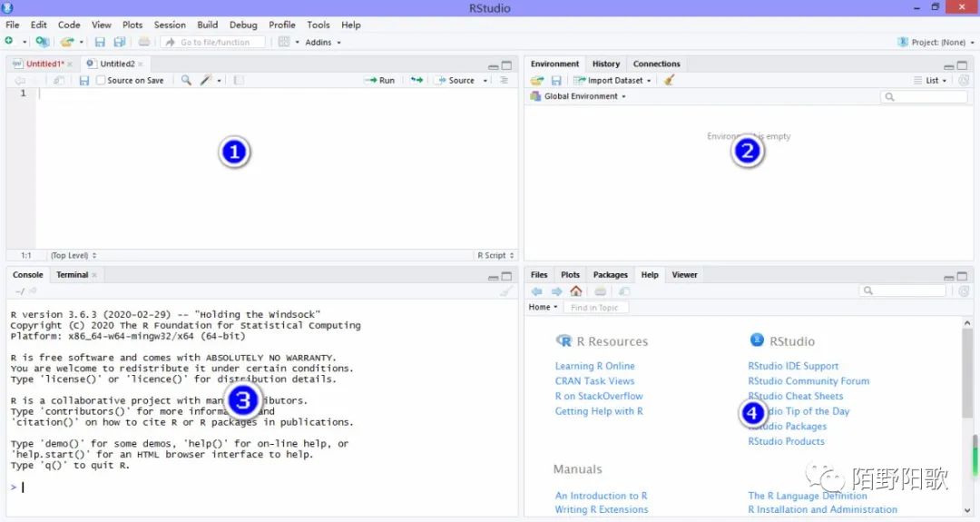Open the Getting Help with R link
Viewport: 980px width, 522px height.
(599, 410)
